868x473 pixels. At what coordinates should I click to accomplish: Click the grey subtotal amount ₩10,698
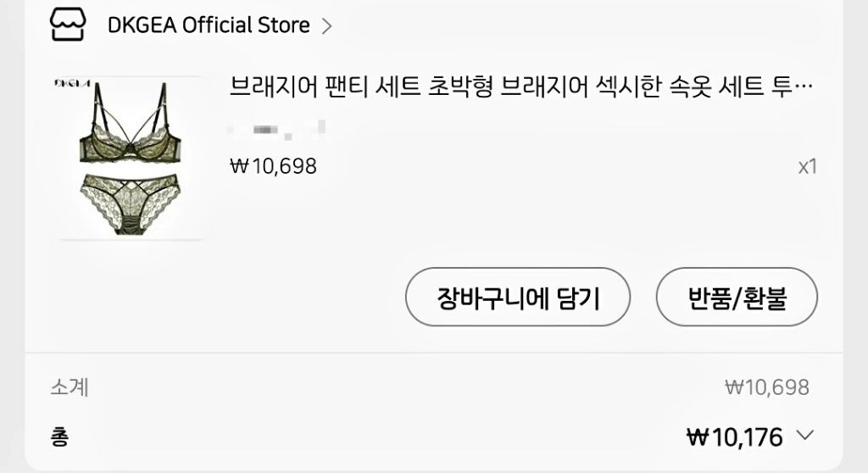click(766, 387)
